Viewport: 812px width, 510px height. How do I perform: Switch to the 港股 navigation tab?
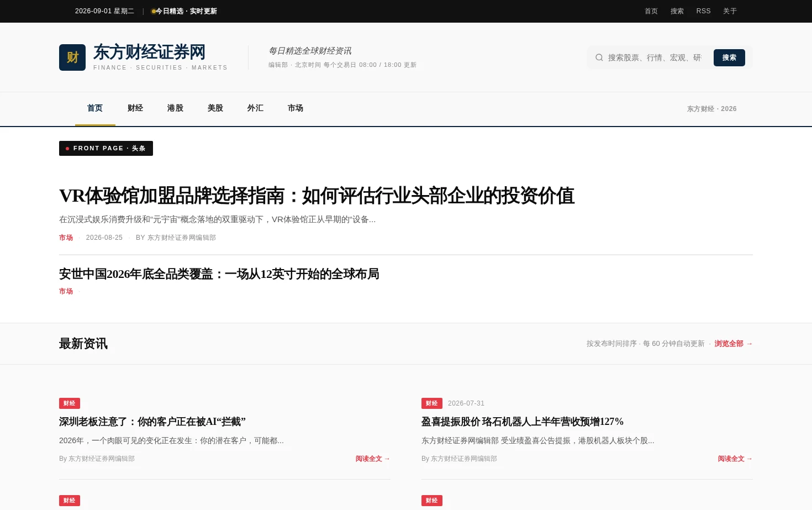pyautogui.click(x=175, y=108)
